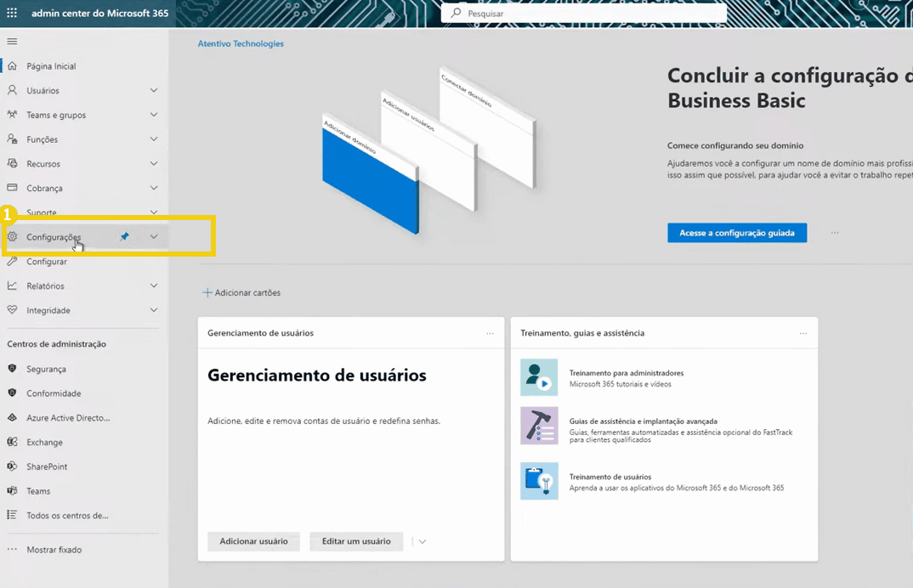Open Treinamento de usuários clipboard thumbnail

[539, 481]
